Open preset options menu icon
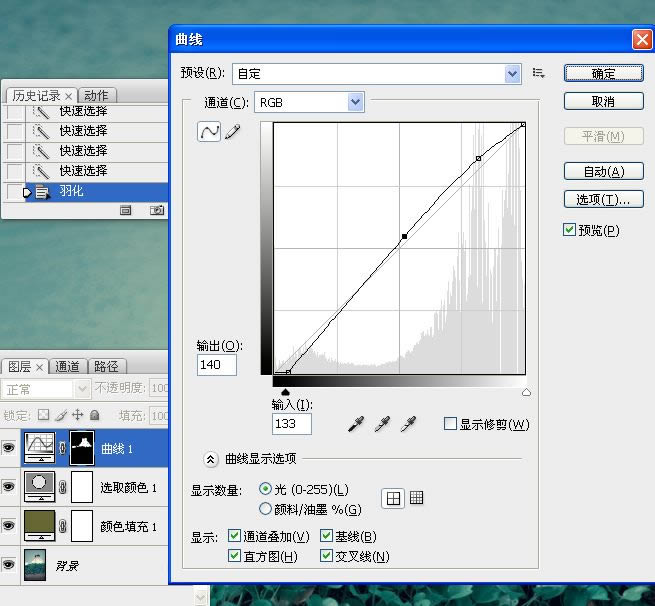This screenshot has height=606, width=655. (x=539, y=73)
